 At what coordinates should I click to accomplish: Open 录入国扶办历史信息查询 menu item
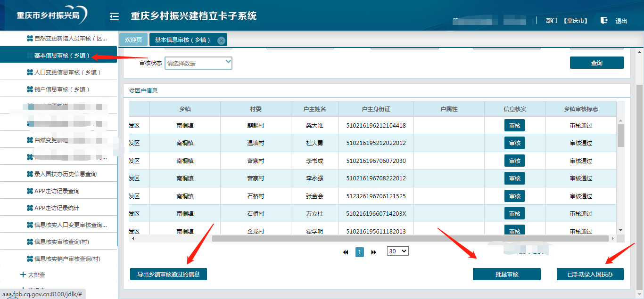coord(65,174)
